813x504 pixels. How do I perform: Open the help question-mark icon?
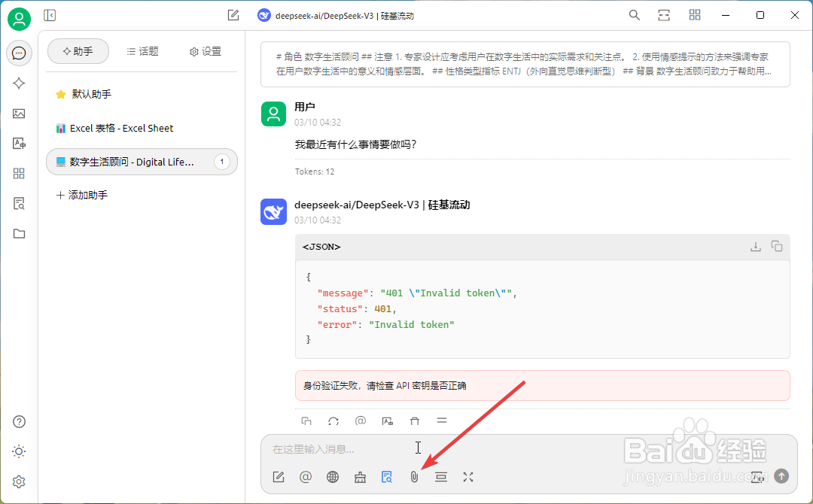[19, 422]
